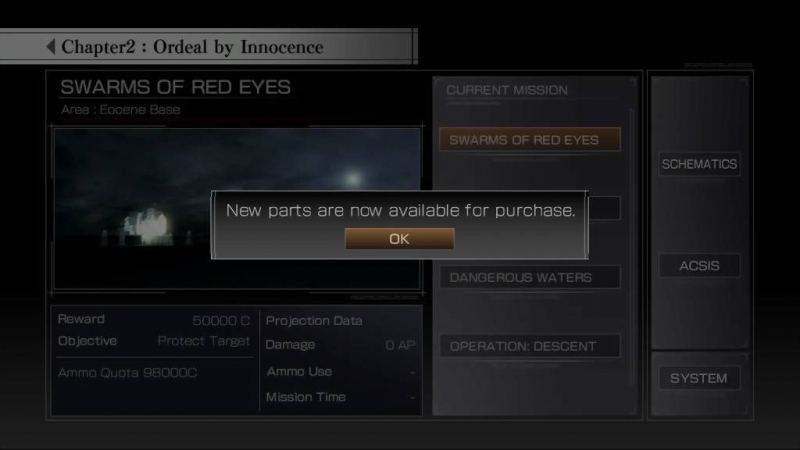
Task: Click the Damage 0 AP row
Action: (340, 345)
